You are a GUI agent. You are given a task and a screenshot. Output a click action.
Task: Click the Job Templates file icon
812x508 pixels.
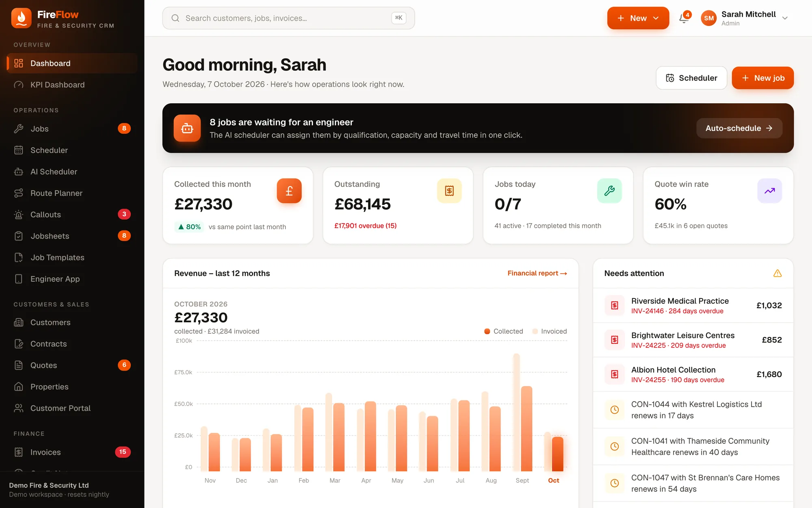point(19,258)
